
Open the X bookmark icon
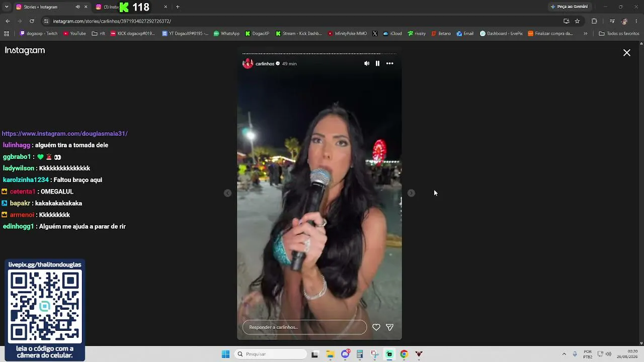pos(375,34)
